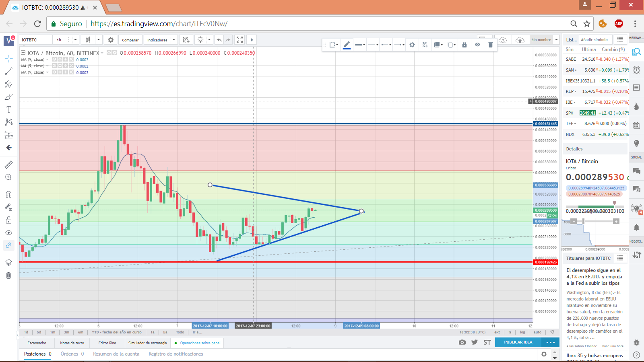
Task: Open the Simulador de estrategia tab
Action: (x=147, y=343)
